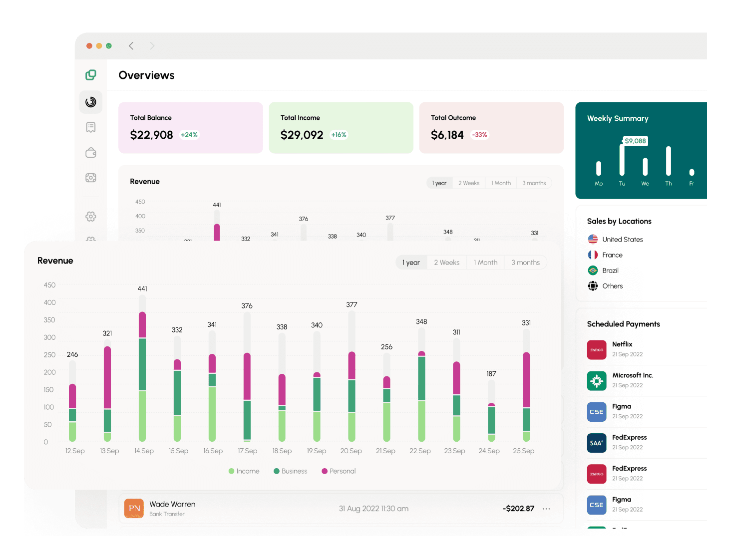The image size is (731, 560).
Task: Open the wallet sidebar icon
Action: (x=91, y=153)
